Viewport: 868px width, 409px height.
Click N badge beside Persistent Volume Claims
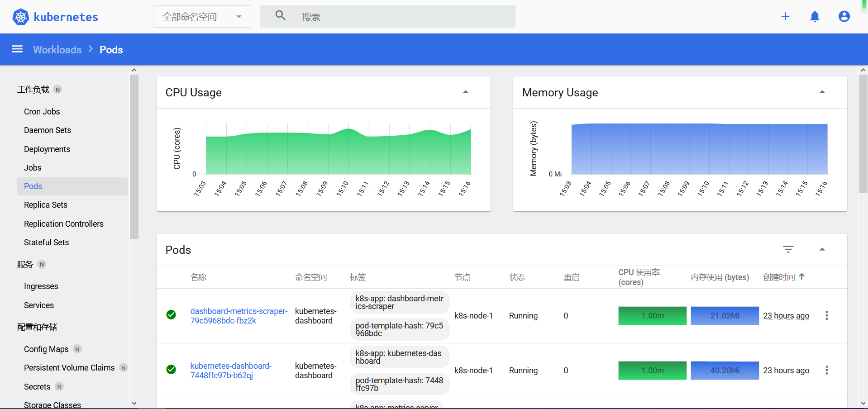(123, 368)
